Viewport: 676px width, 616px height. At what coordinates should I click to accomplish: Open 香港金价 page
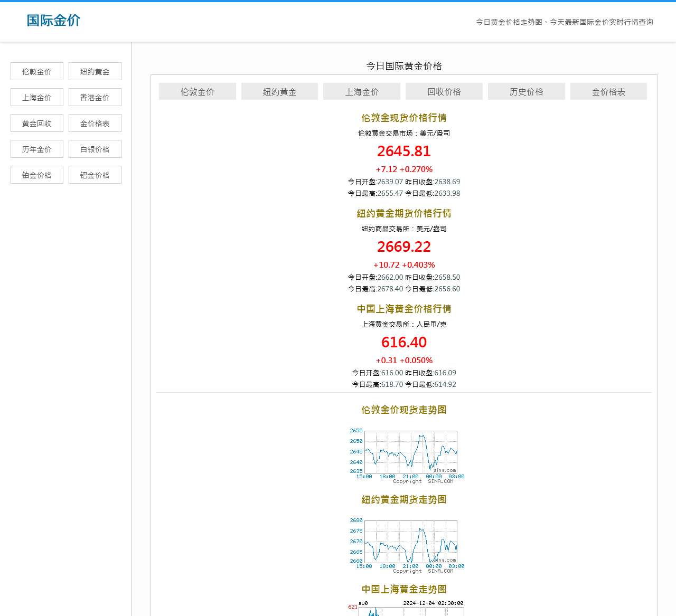(95, 97)
